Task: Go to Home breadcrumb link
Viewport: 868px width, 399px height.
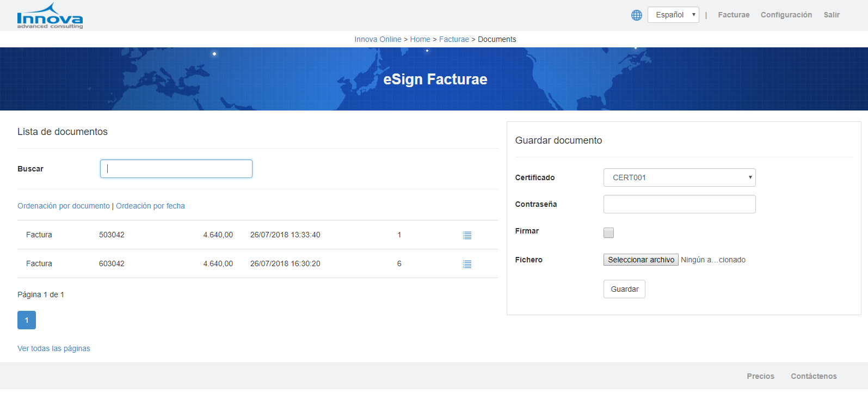Action: click(420, 39)
